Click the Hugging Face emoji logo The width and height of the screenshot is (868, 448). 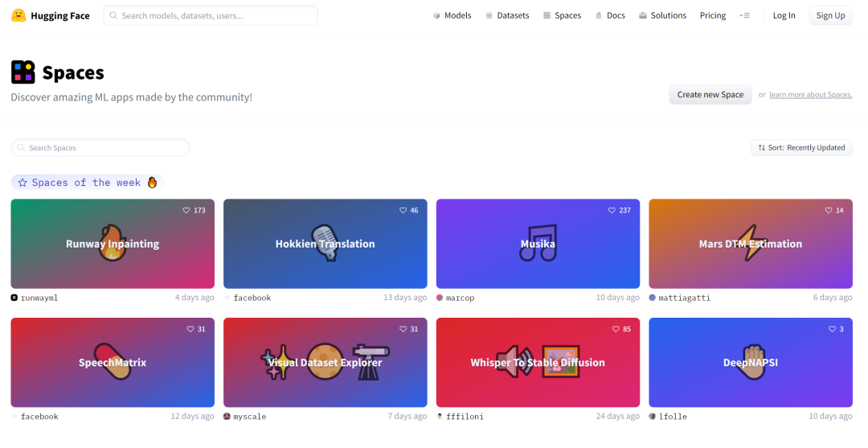tap(18, 15)
